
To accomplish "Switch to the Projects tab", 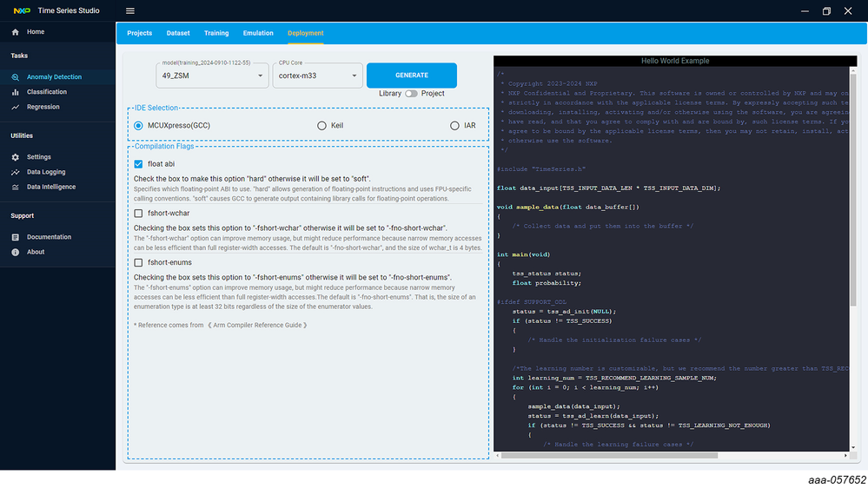I will (140, 33).
